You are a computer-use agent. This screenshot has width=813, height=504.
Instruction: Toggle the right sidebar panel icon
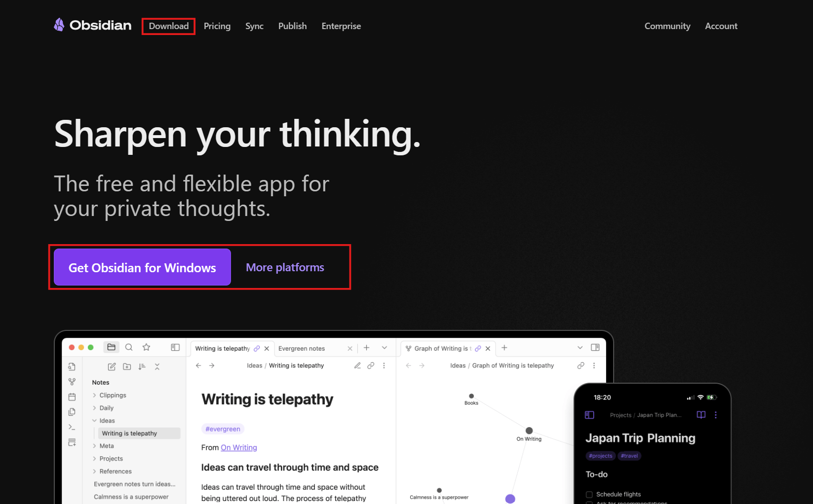point(595,348)
